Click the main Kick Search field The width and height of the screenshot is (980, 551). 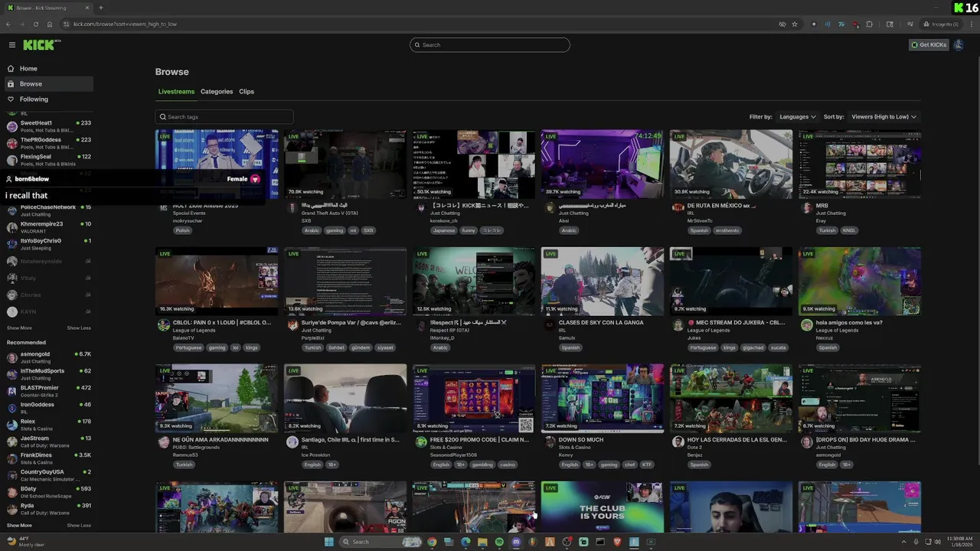coord(490,45)
